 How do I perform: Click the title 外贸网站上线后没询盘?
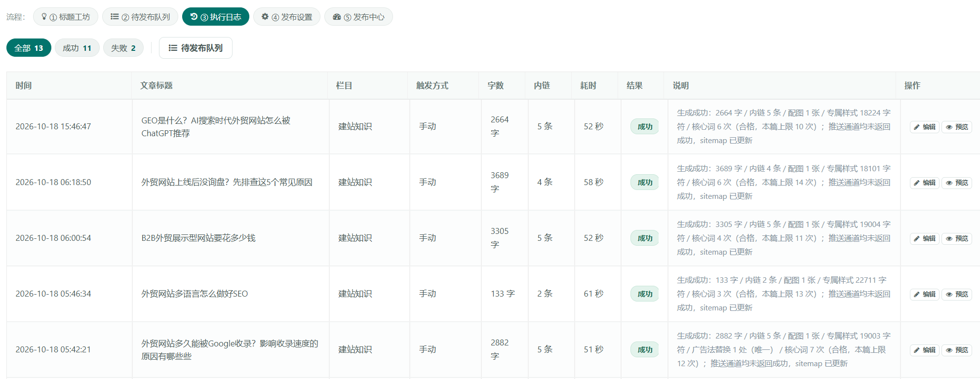[x=227, y=182]
